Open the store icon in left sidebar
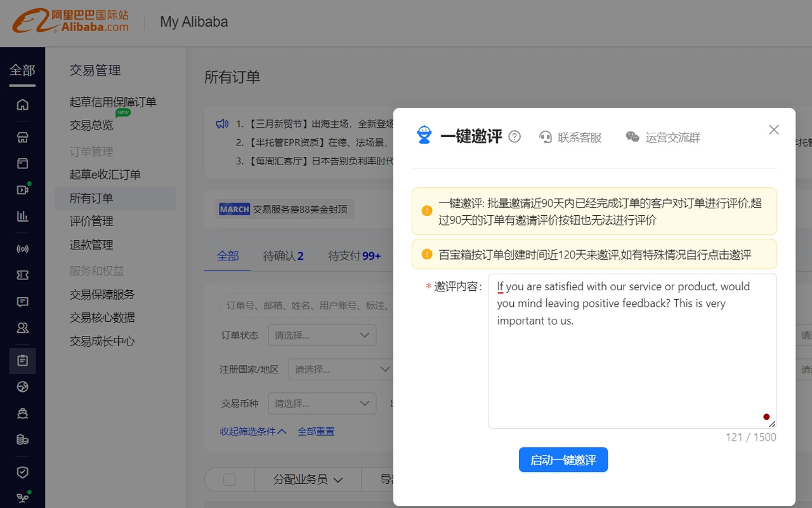Viewport: 812px width, 508px height. coord(23,138)
